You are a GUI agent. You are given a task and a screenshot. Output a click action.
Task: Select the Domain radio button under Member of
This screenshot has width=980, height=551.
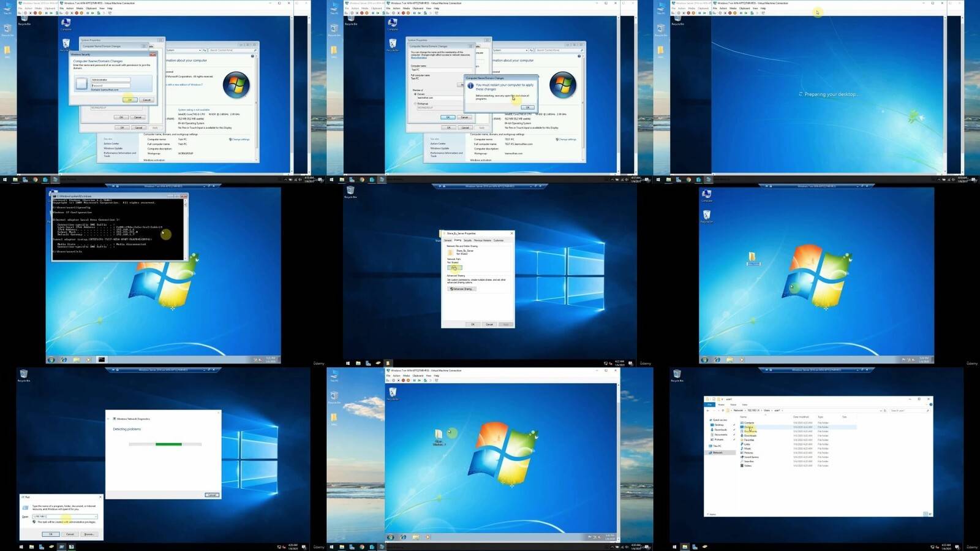(x=415, y=94)
